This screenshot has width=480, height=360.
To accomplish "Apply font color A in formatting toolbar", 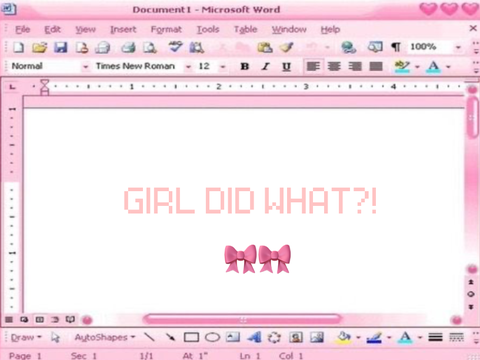I will click(433, 67).
